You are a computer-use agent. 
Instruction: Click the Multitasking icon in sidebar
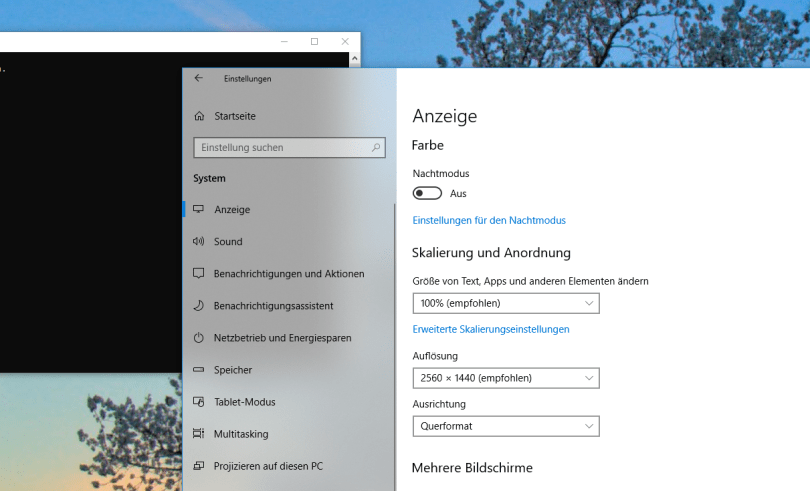pos(198,434)
